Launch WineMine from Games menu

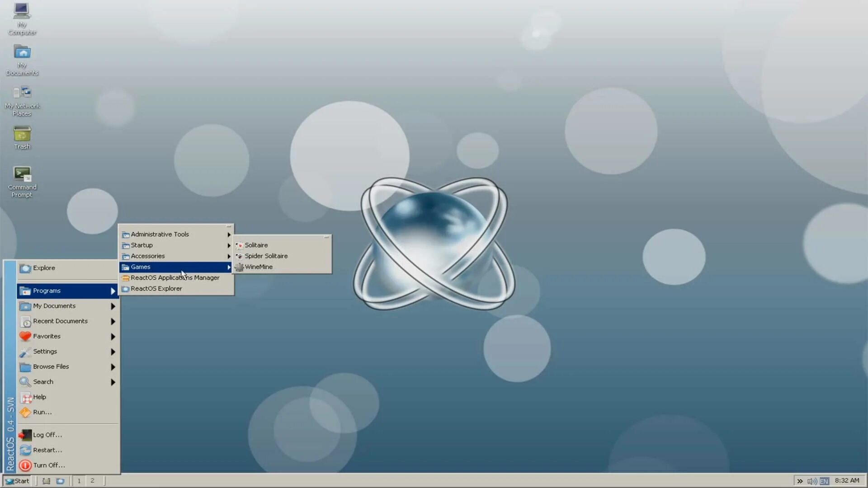[x=259, y=267]
